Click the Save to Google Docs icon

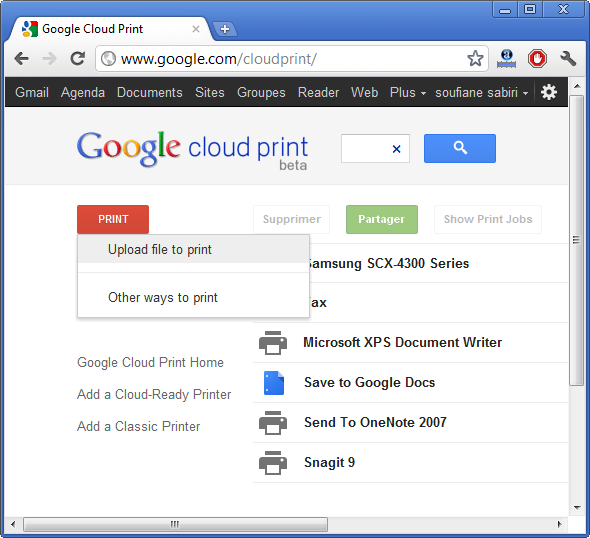[x=274, y=383]
